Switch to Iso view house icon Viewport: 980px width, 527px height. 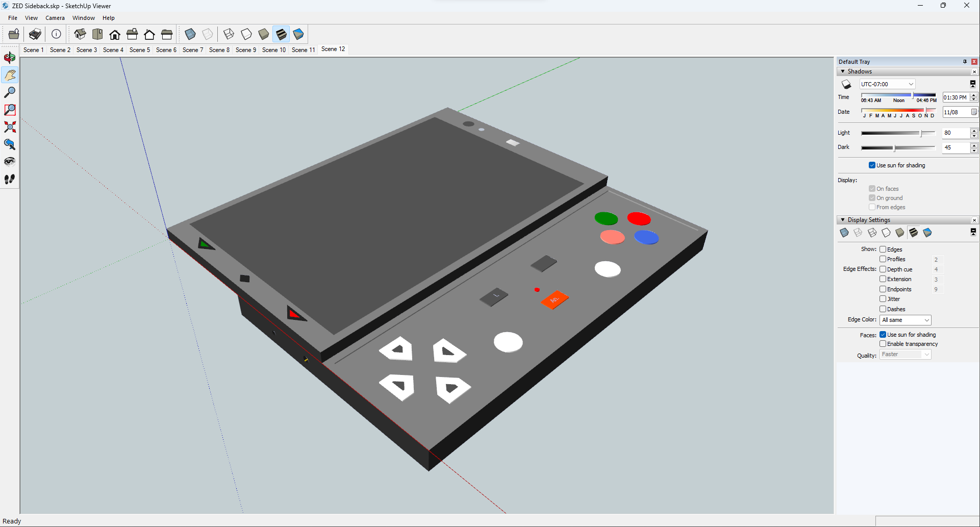tap(80, 34)
